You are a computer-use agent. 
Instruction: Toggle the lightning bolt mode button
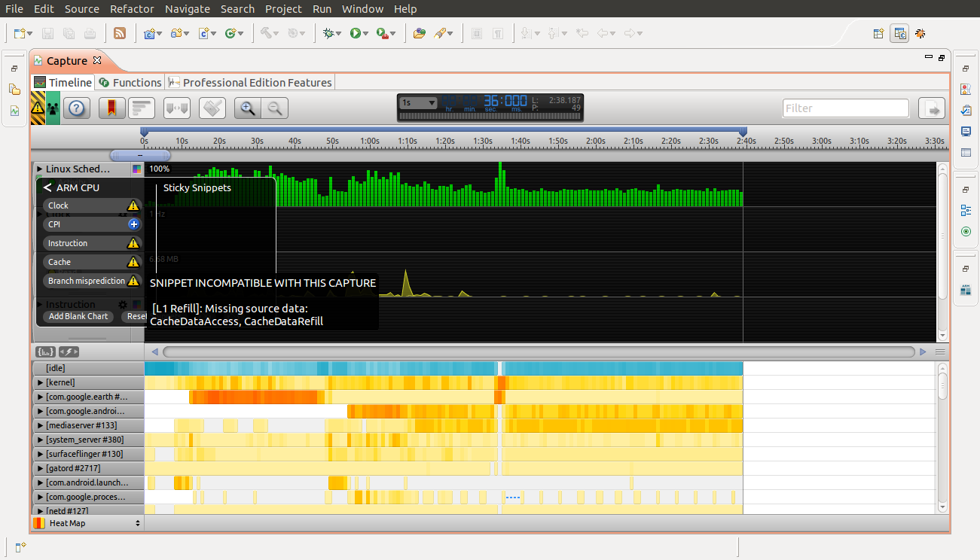pyautogui.click(x=69, y=352)
